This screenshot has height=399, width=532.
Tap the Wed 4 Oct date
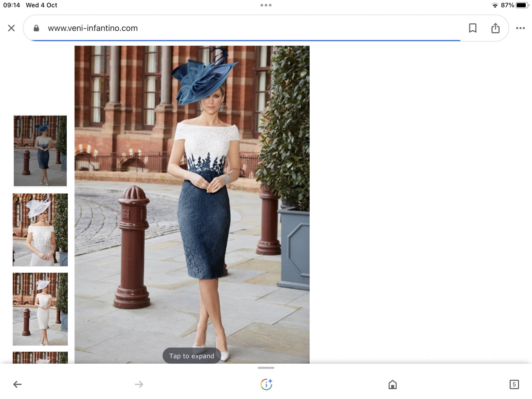click(x=41, y=5)
